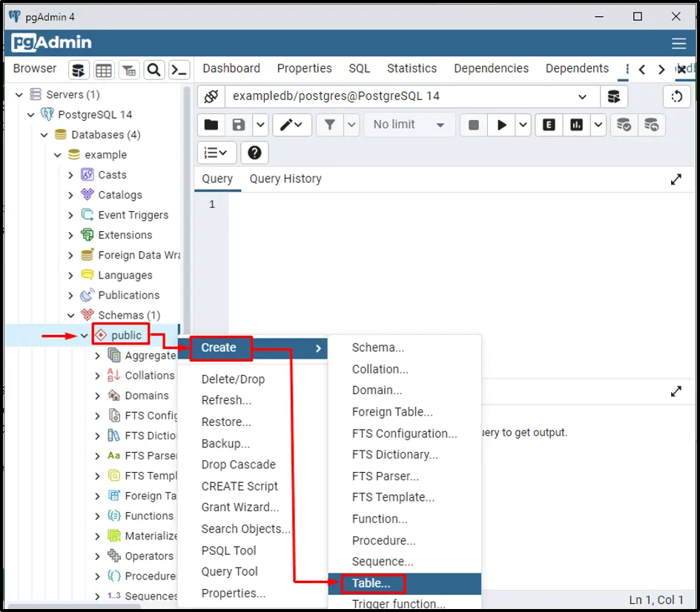The width and height of the screenshot is (700, 612).
Task: Click inside the query editor line 1
Action: (445, 204)
